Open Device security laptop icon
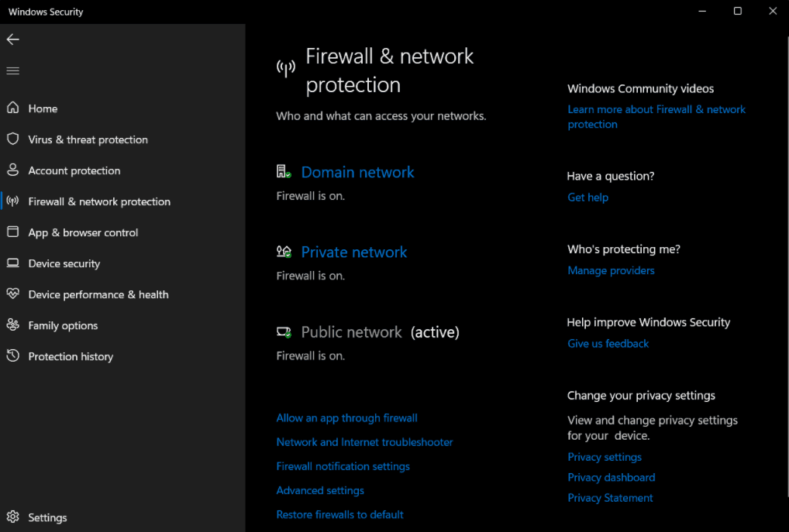 coord(13,263)
